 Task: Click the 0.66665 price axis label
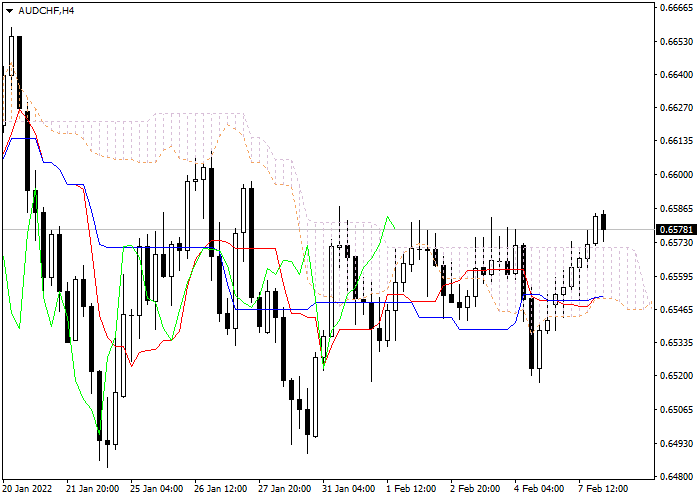(x=676, y=8)
